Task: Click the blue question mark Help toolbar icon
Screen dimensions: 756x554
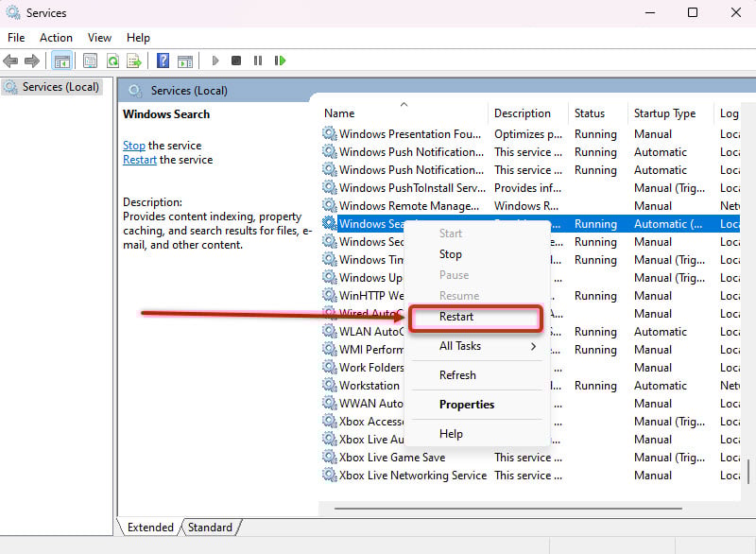Action: [x=163, y=61]
